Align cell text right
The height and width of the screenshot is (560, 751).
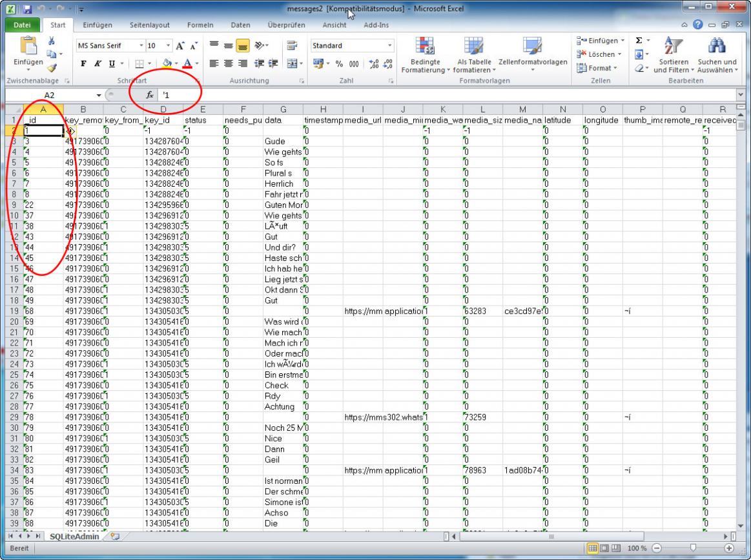243,63
